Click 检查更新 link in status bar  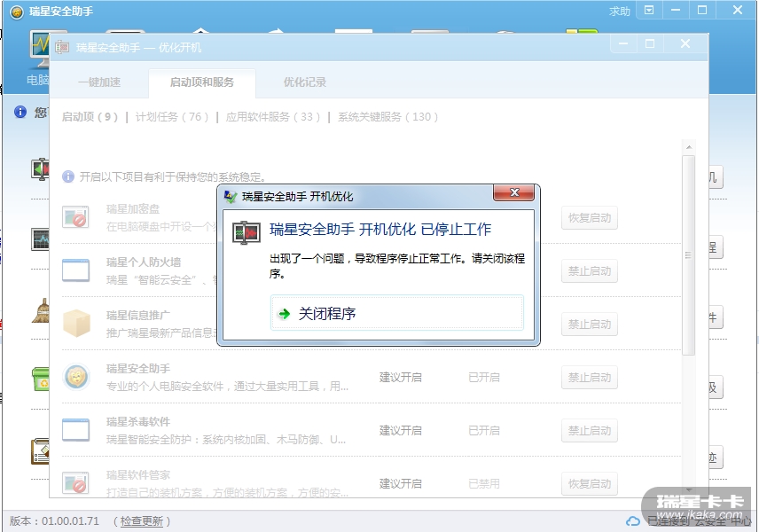(142, 520)
